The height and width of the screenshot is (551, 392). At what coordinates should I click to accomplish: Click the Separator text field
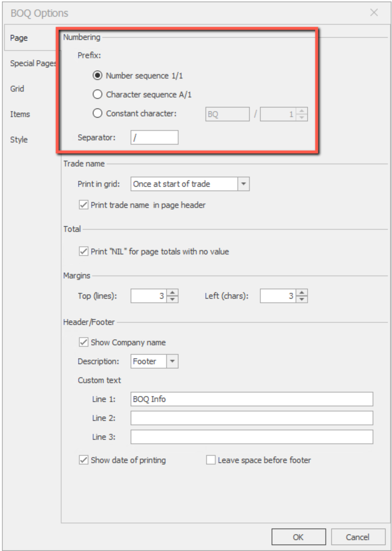pos(154,138)
